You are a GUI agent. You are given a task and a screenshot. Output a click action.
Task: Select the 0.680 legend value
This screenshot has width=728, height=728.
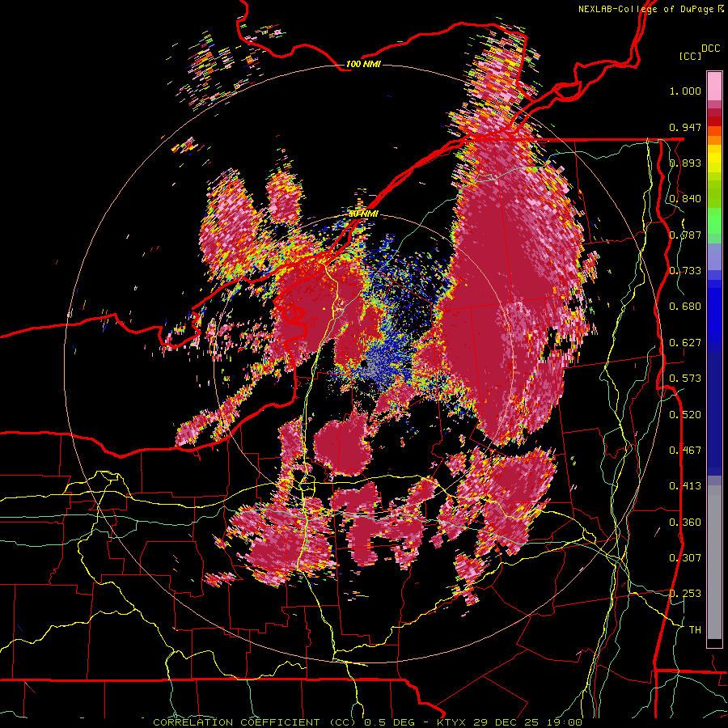tap(685, 307)
